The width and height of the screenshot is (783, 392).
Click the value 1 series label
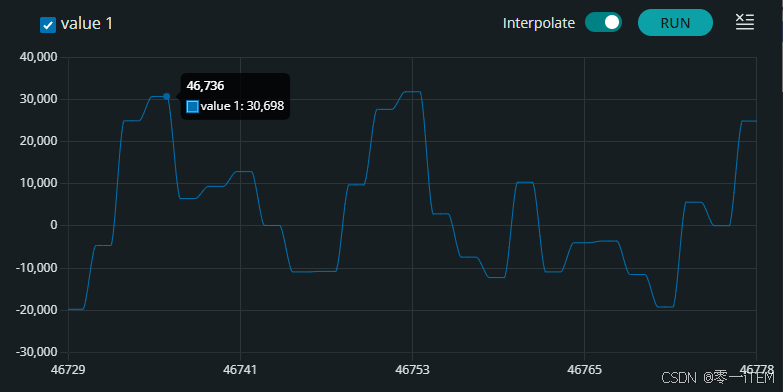coord(87,23)
